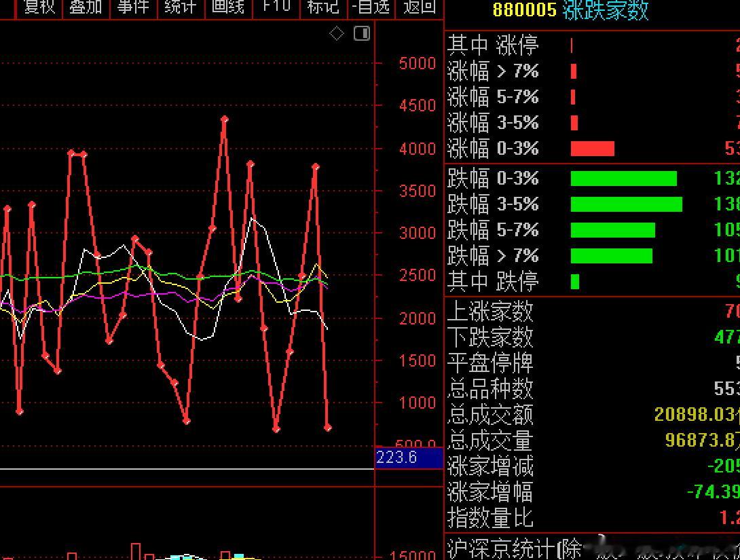The height and width of the screenshot is (560, 740).
Task: Select the 跌幅 > 7% row label
Action: pyautogui.click(x=493, y=256)
